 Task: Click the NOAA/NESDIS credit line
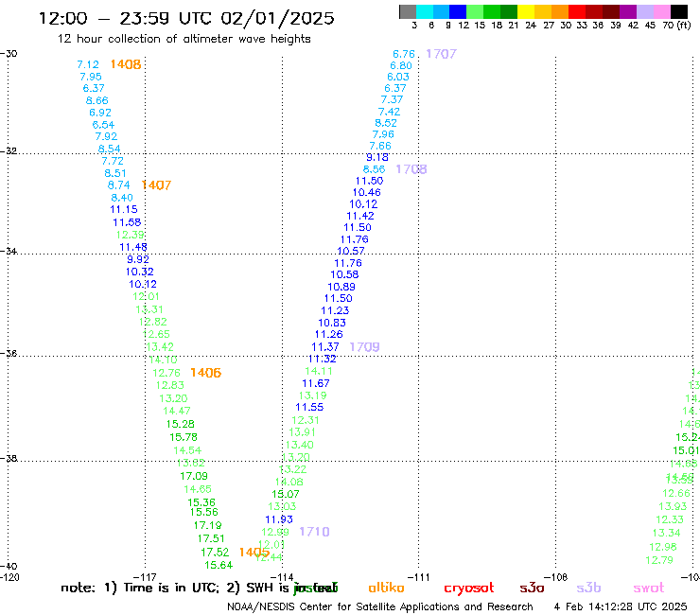(x=380, y=606)
